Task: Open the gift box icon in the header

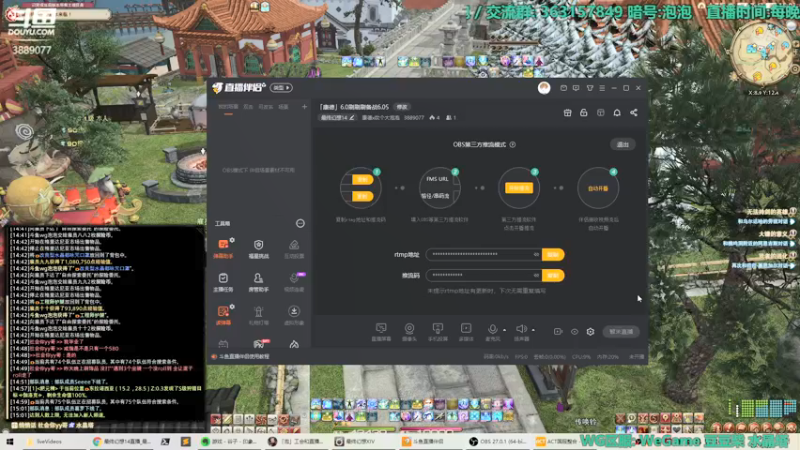Action: [x=567, y=113]
